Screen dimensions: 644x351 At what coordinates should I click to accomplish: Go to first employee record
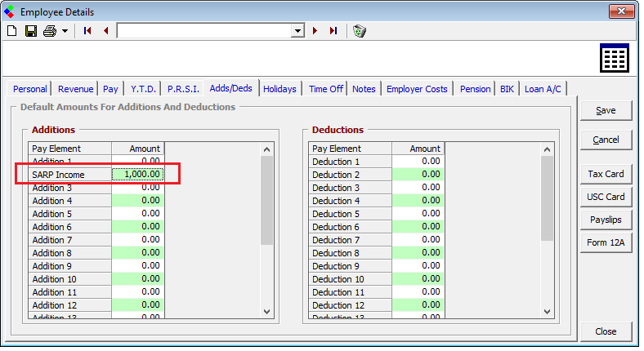tap(87, 31)
